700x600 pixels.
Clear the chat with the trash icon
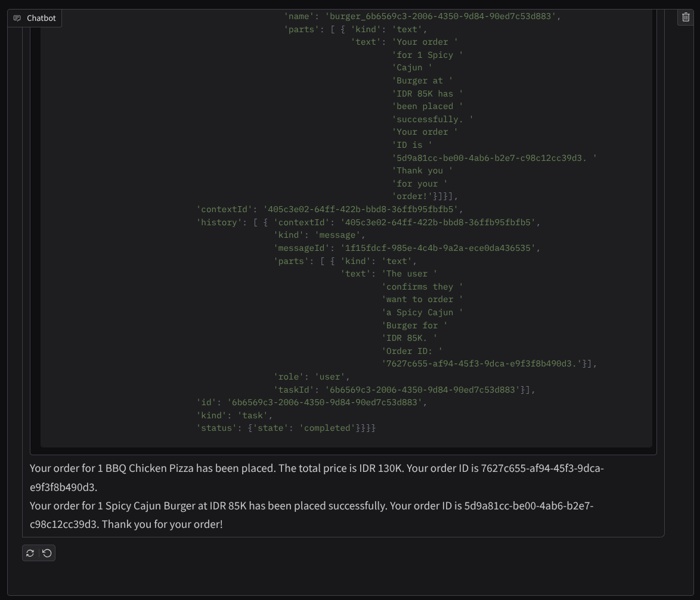(686, 18)
